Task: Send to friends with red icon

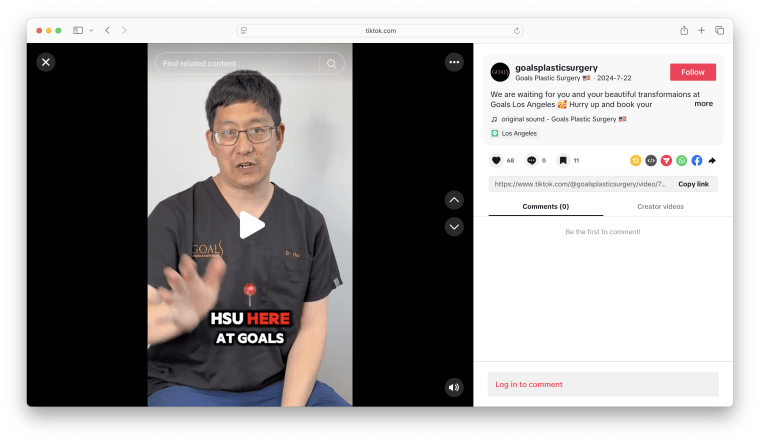Action: click(666, 160)
